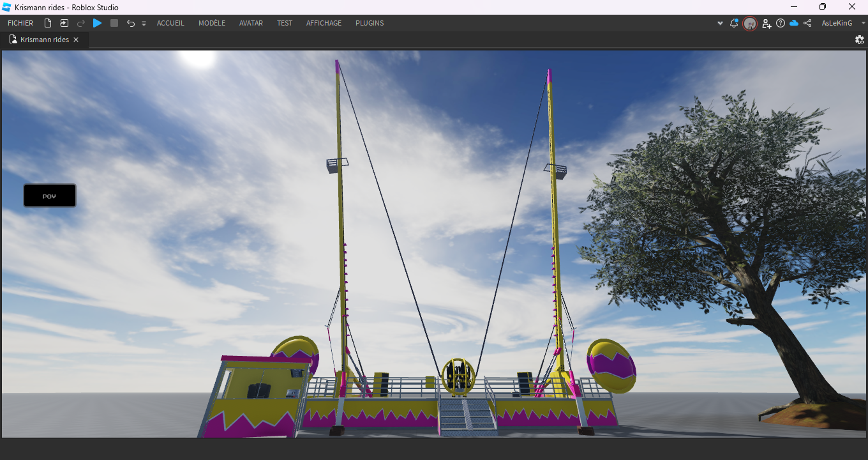The height and width of the screenshot is (460, 868).
Task: Open the notifications bell
Action: [735, 23]
